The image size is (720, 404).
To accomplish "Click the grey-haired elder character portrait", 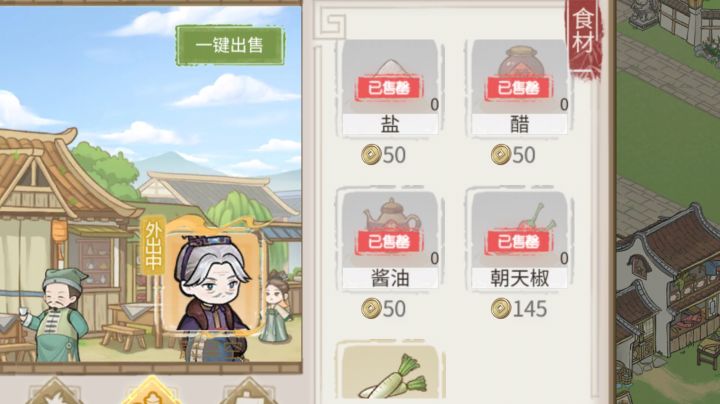I will (x=213, y=281).
